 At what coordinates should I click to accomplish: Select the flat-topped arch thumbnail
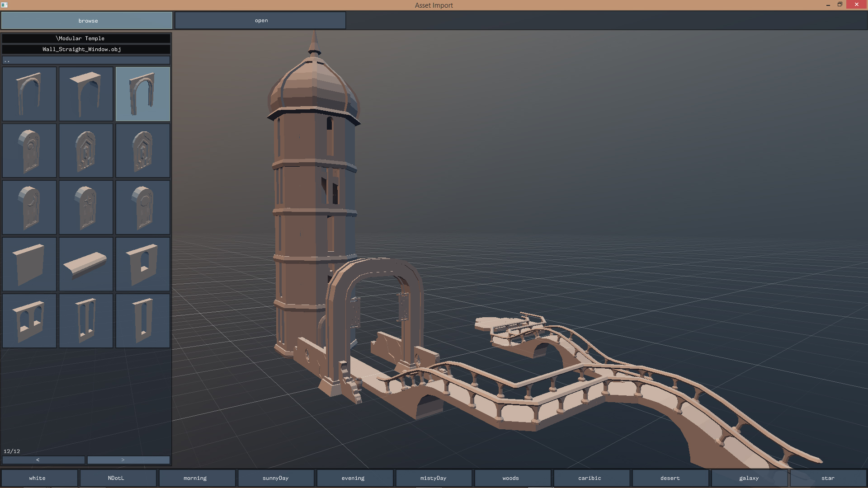point(86,94)
